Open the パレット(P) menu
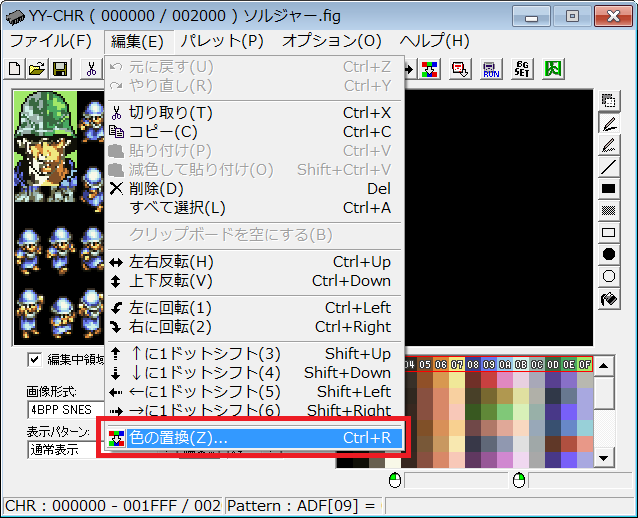 pos(222,41)
